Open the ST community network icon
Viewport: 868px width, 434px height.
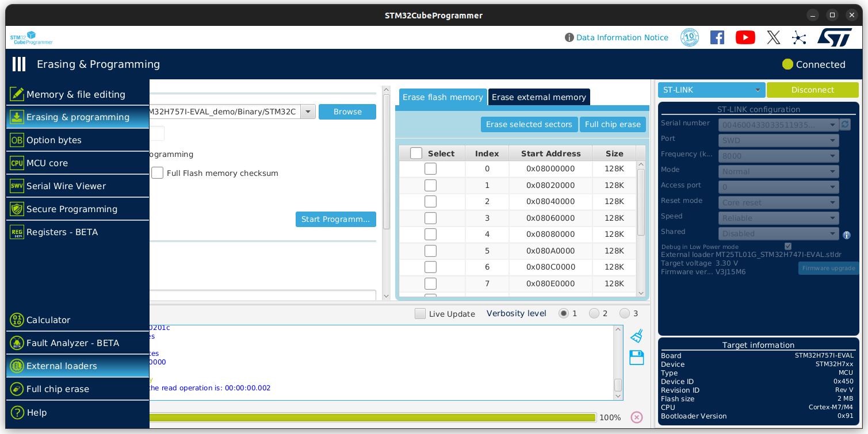point(799,37)
